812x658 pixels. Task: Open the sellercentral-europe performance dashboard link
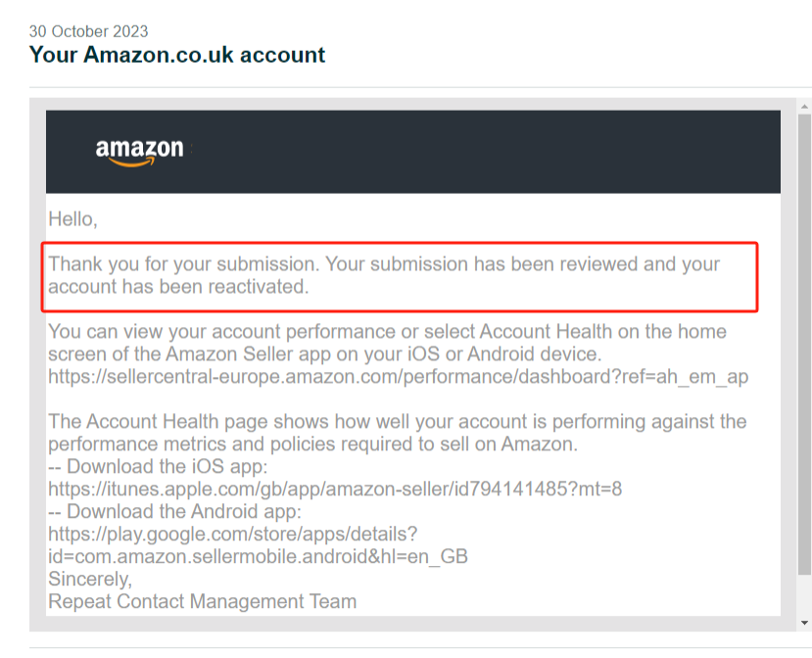399,376
